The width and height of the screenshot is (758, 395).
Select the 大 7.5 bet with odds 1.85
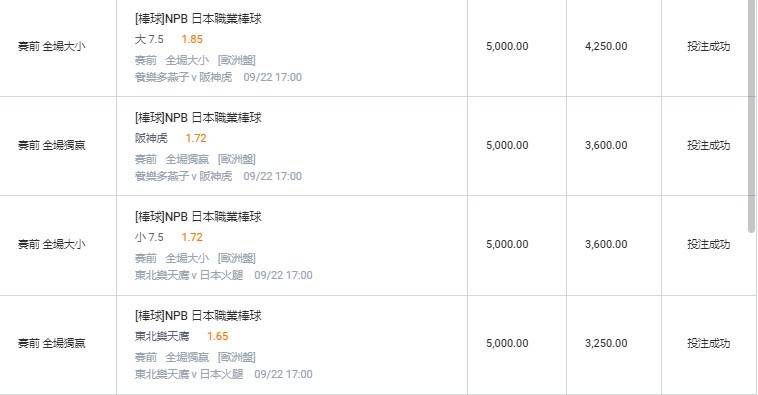point(169,39)
